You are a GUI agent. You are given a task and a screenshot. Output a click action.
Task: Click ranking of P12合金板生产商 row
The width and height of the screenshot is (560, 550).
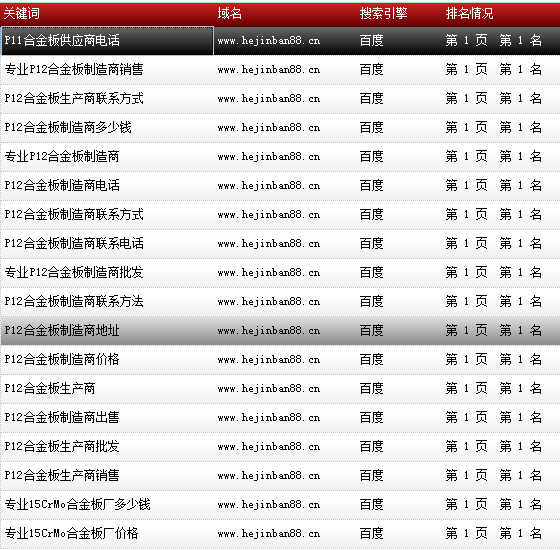click(x=494, y=389)
